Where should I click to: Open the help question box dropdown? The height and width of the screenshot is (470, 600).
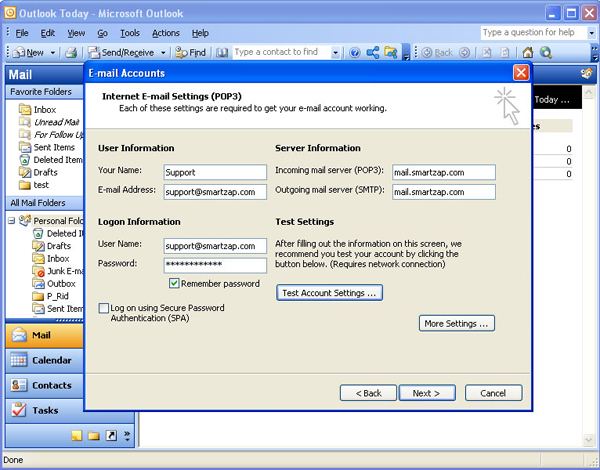point(592,33)
